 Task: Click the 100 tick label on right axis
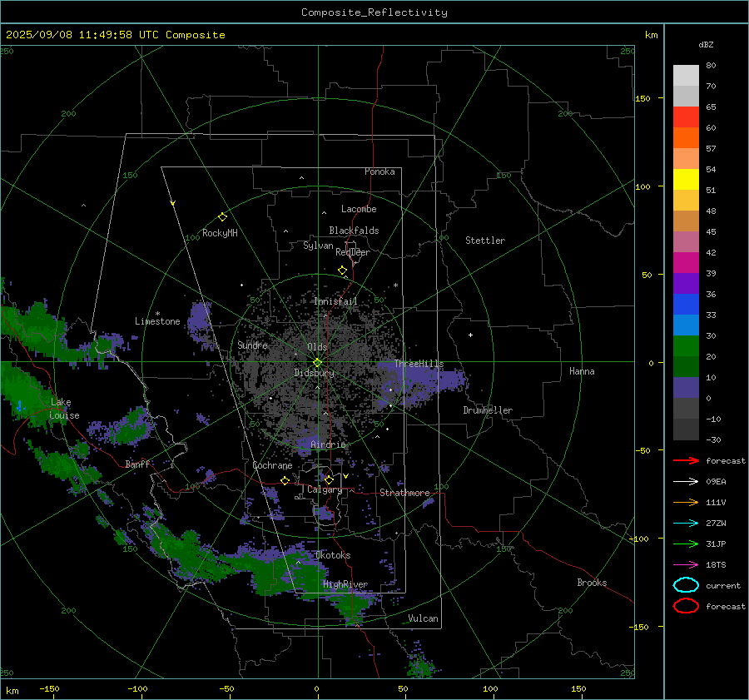point(642,186)
